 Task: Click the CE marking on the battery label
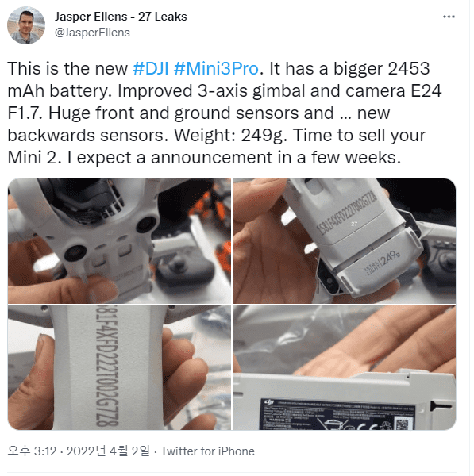tap(366, 425)
